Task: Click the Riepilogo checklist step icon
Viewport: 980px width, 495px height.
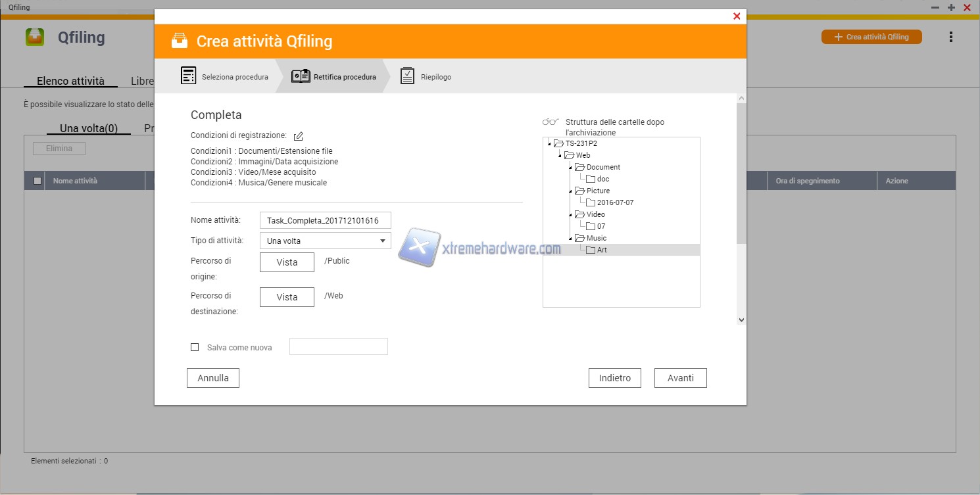Action: [x=407, y=76]
